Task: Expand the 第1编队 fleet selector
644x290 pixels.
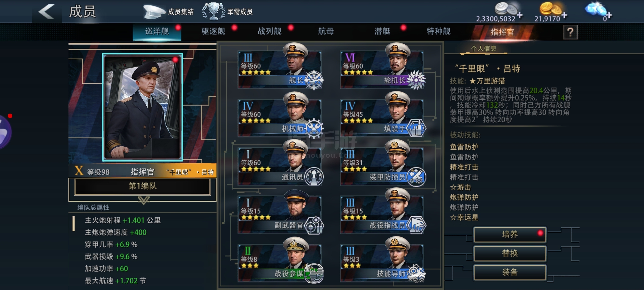Action: pyautogui.click(x=142, y=186)
